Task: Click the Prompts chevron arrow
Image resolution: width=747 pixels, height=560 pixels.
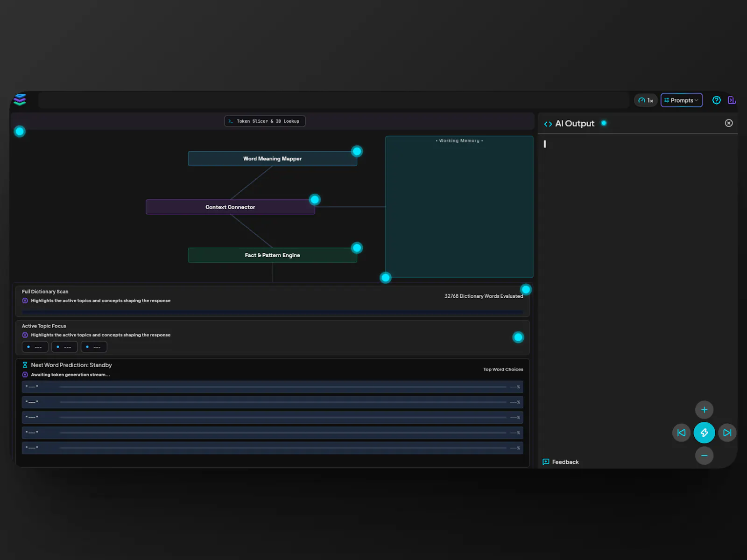Action: (696, 100)
